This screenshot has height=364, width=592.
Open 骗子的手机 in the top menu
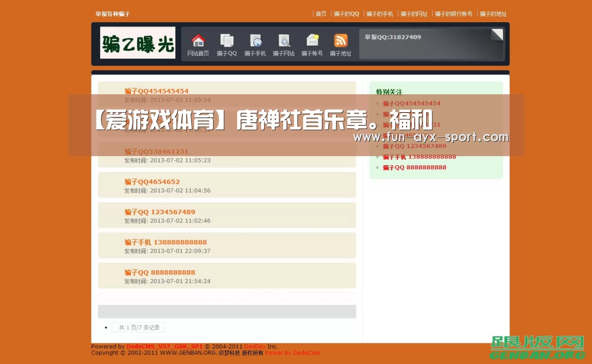click(380, 14)
